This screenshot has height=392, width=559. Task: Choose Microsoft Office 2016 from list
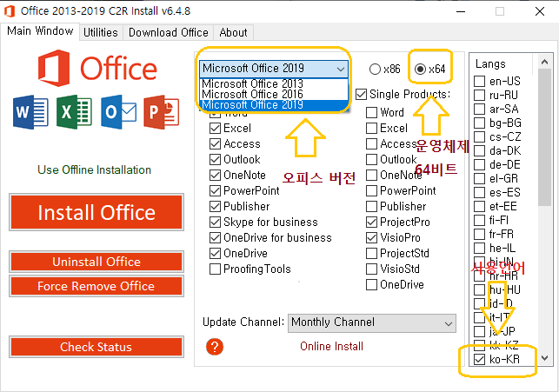click(274, 94)
